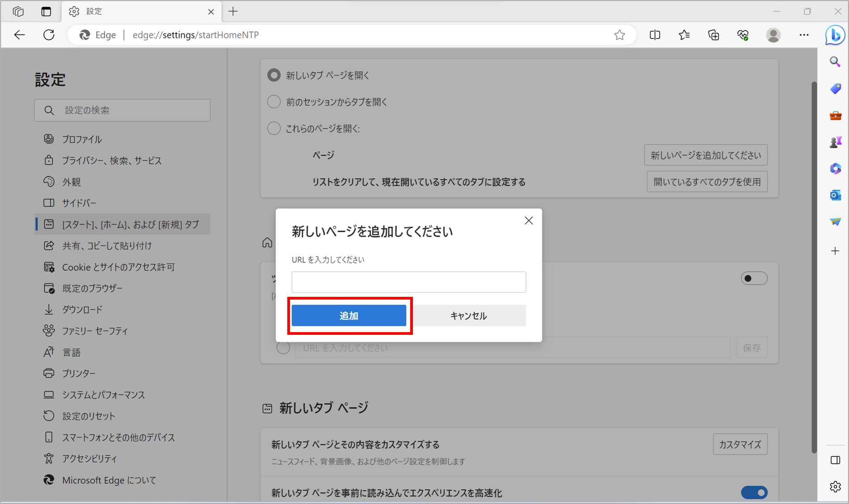Click the Bing chat icon in the sidebar
849x504 pixels.
pos(835,35)
